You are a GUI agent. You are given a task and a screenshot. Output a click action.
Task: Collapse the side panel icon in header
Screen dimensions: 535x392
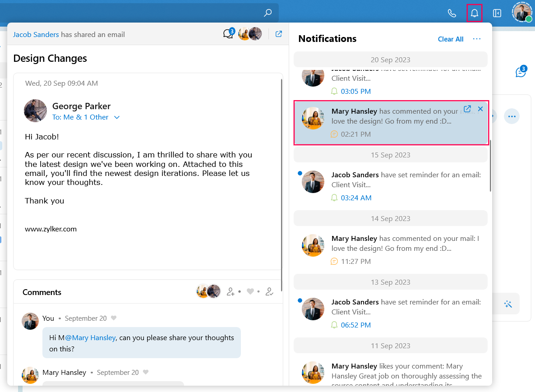pos(497,13)
